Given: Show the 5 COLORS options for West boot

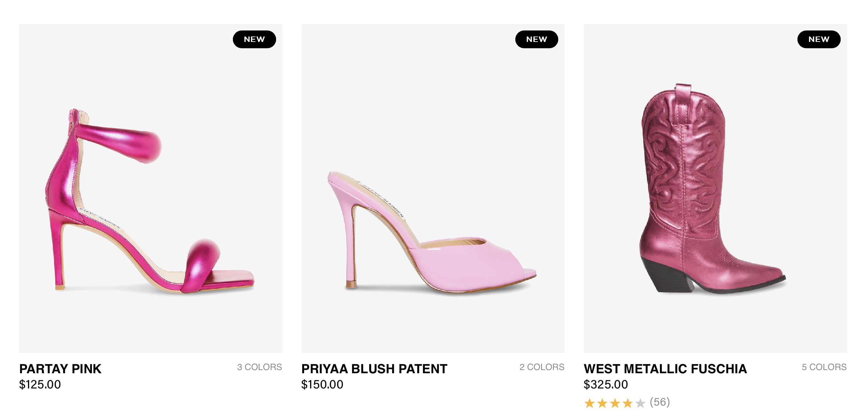Looking at the screenshot, I should [824, 367].
